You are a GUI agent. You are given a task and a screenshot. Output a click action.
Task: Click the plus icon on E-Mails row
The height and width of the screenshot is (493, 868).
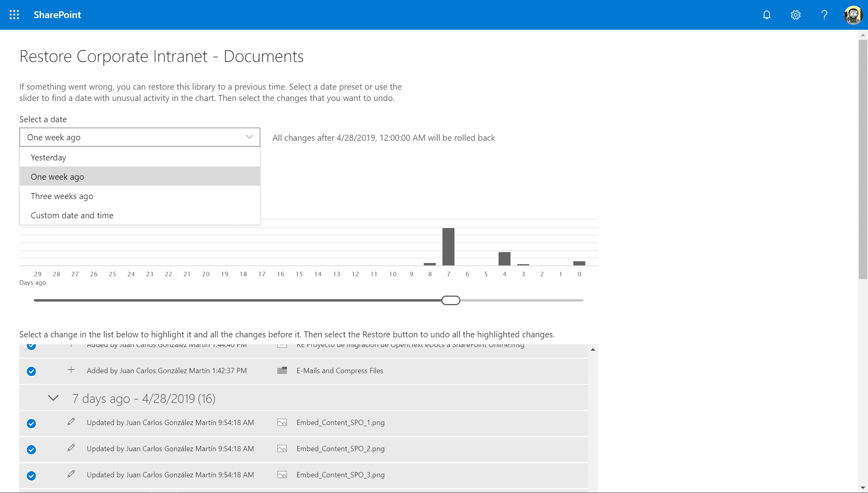pyautogui.click(x=71, y=370)
